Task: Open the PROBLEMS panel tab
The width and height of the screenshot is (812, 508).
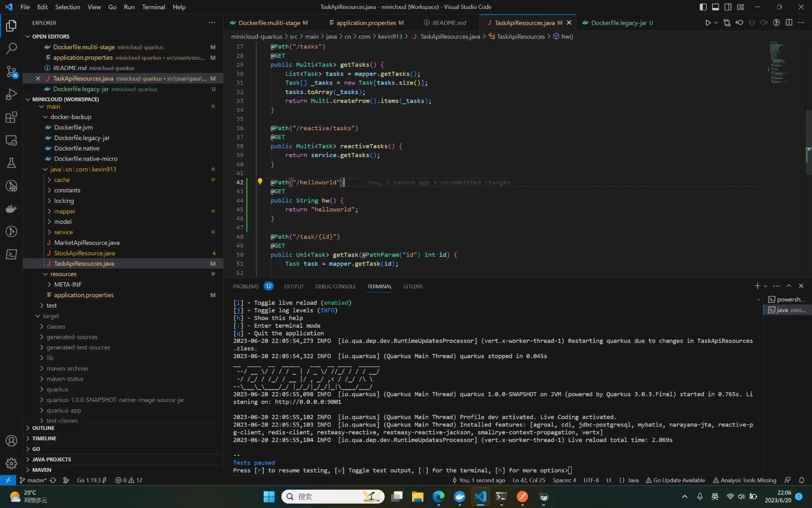Action: click(253, 286)
